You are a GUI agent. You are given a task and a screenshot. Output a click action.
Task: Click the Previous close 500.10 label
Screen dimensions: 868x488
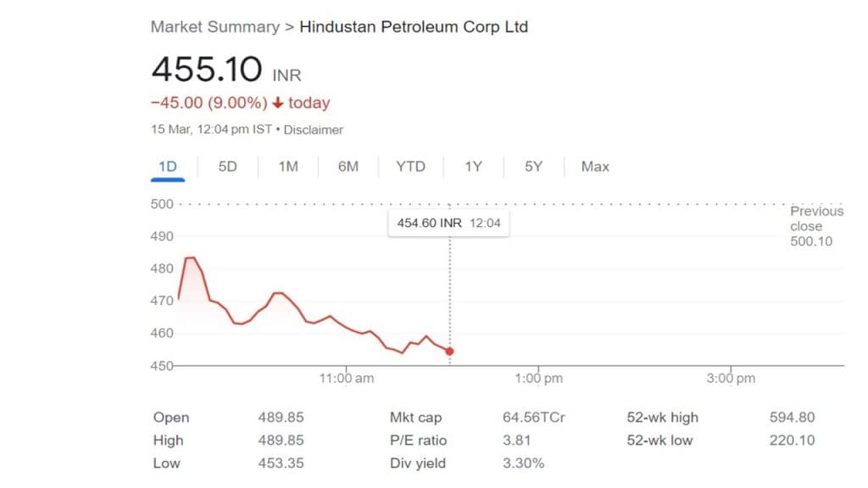[x=815, y=226]
